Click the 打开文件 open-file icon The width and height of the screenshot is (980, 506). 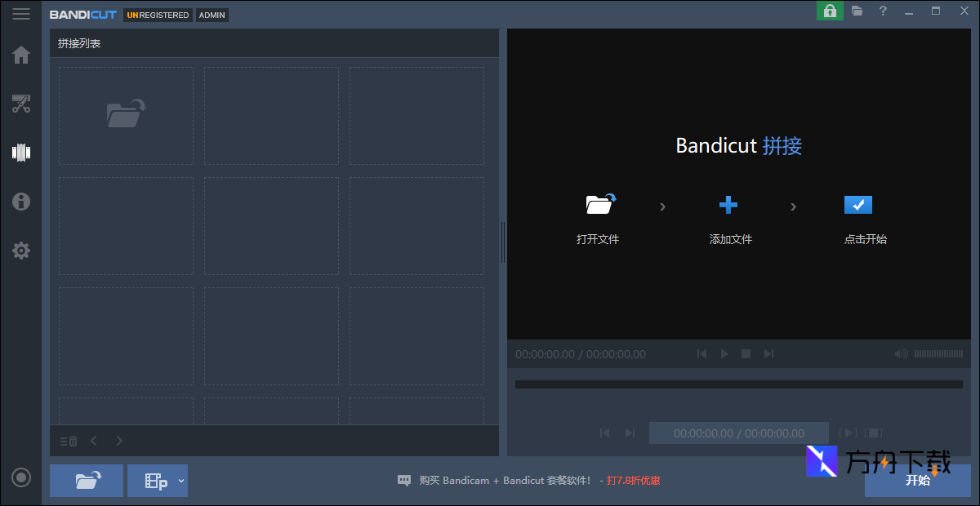click(599, 206)
